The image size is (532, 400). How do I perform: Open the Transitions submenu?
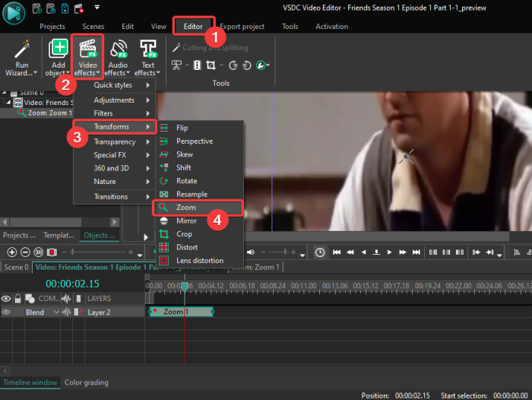coord(115,196)
